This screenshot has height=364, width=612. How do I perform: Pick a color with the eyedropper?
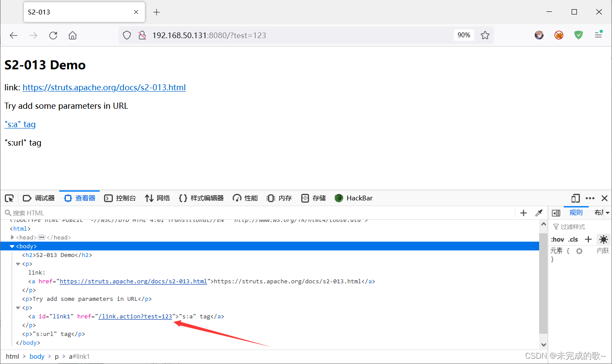click(539, 213)
